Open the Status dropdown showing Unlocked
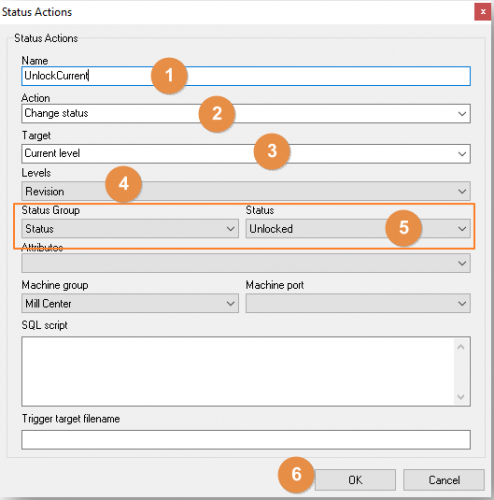 click(358, 229)
